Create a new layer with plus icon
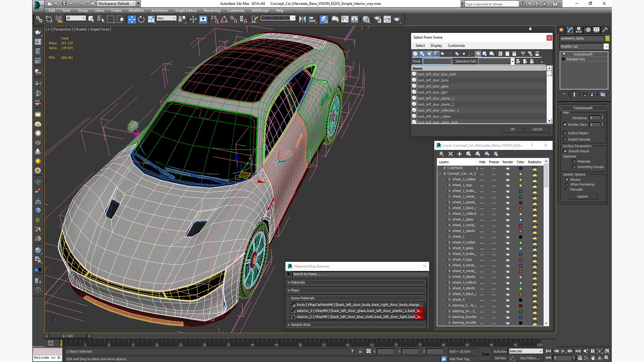Image resolution: width=644 pixels, height=362 pixels. (460, 154)
